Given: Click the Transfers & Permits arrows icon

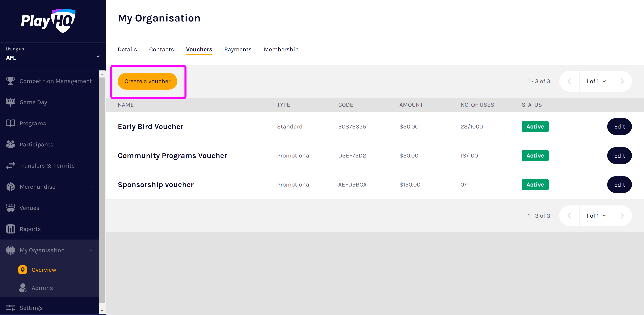Looking at the screenshot, I should [10, 166].
